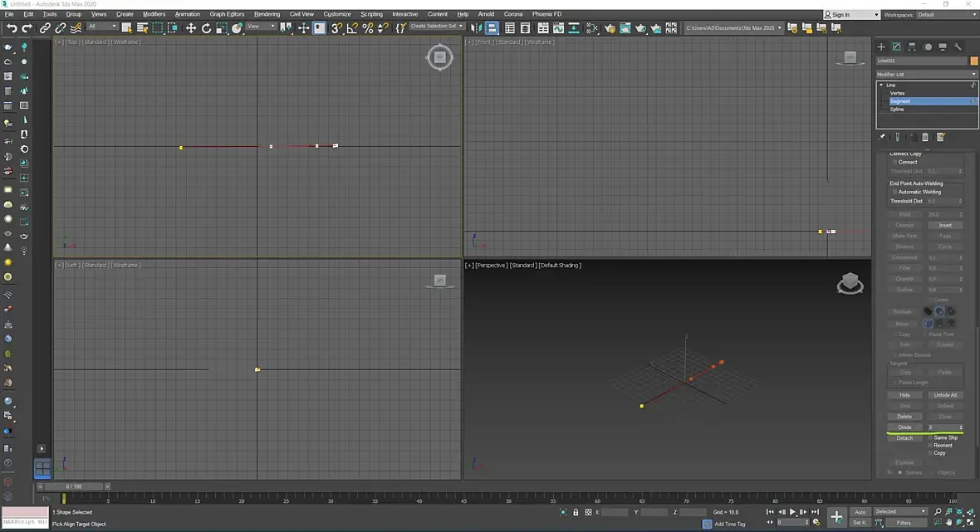This screenshot has height=532, width=980.
Task: Click the Unhide All button
Action: [x=945, y=394]
